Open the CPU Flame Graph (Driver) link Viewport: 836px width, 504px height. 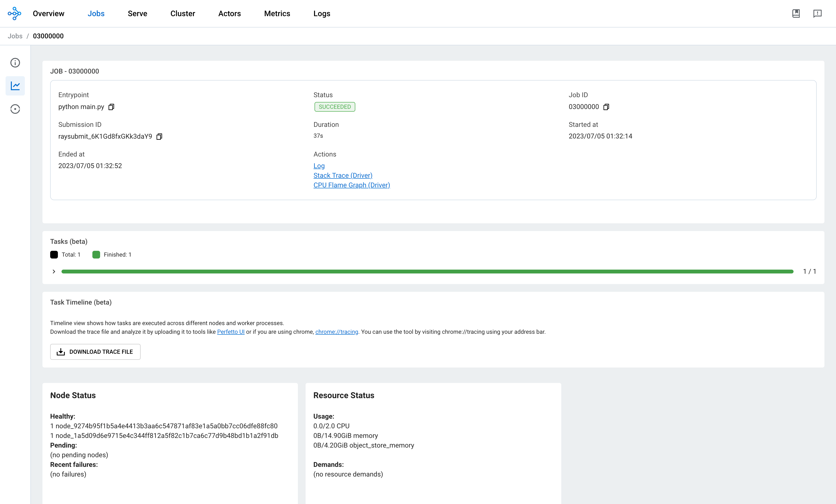[351, 185]
